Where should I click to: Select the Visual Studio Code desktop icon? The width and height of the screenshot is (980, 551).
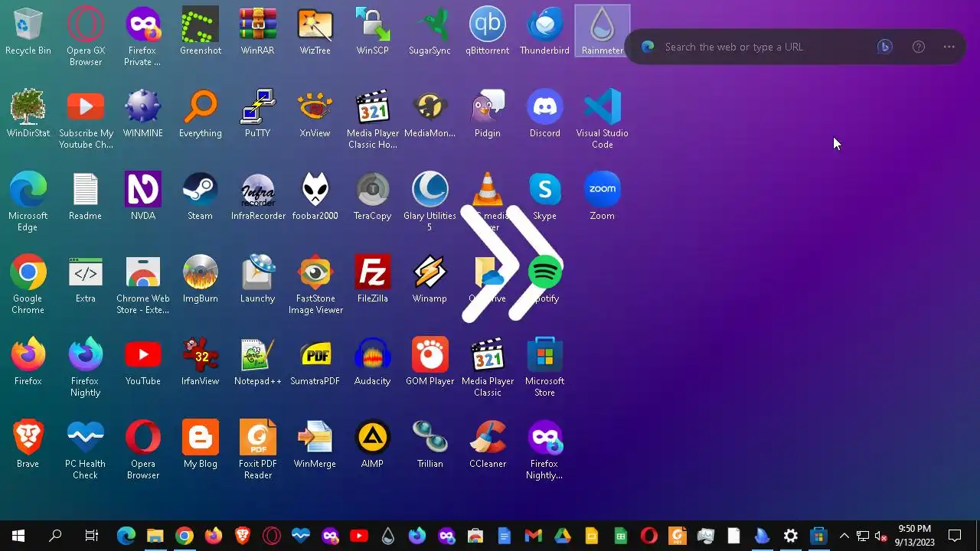602,119
